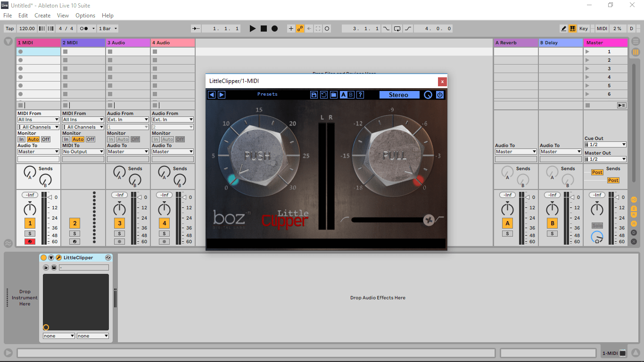Select the A Reverb return track header
The height and width of the screenshot is (362, 644).
coord(516,43)
